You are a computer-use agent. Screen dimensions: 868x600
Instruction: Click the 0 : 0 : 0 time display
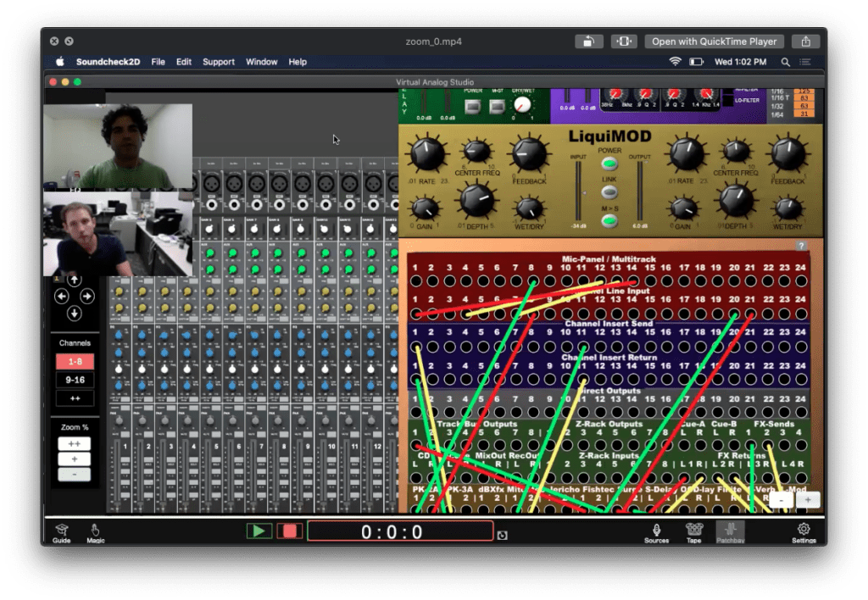400,531
